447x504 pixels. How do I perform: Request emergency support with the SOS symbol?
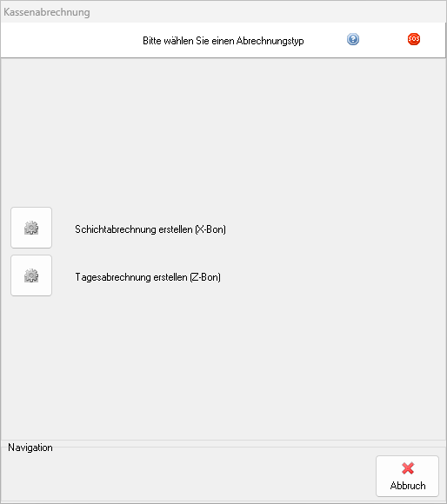coord(414,39)
